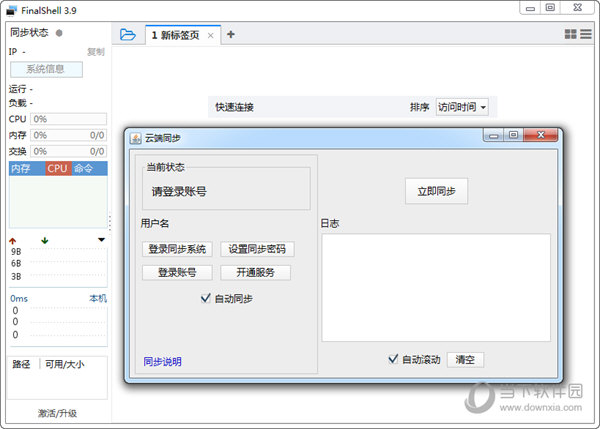The width and height of the screenshot is (600, 429).
Task: Click the 系统信息 button
Action: click(46, 69)
